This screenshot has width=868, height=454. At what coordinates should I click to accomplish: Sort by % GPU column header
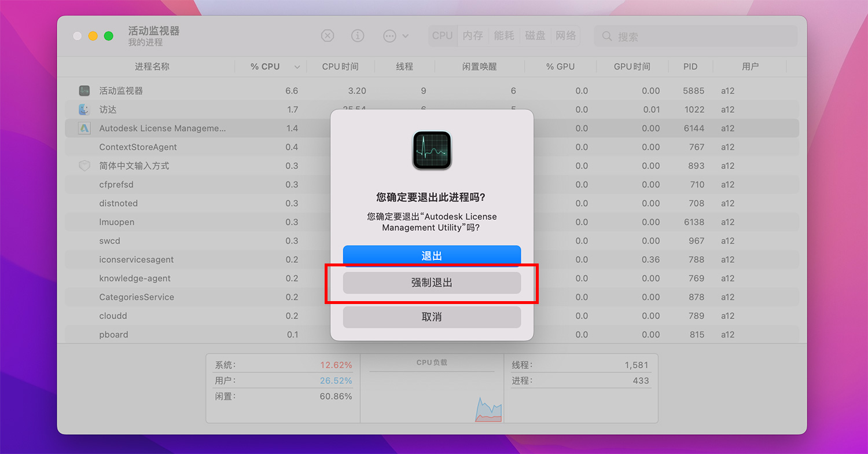tap(560, 67)
